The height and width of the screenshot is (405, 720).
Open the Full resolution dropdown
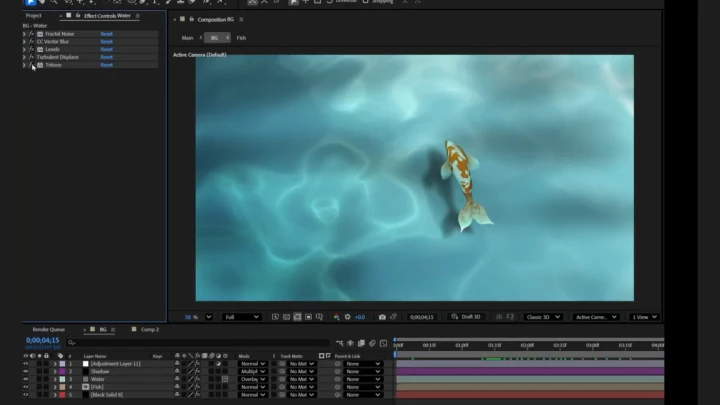(x=241, y=317)
